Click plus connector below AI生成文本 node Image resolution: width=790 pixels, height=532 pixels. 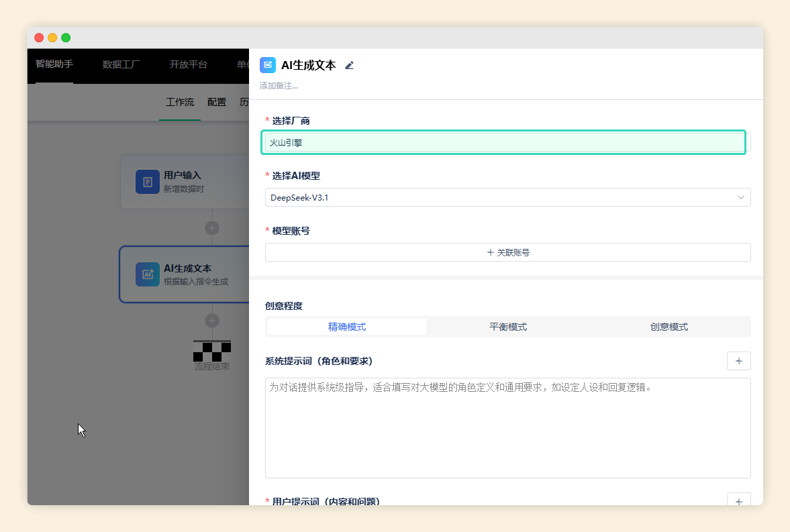coord(212,321)
